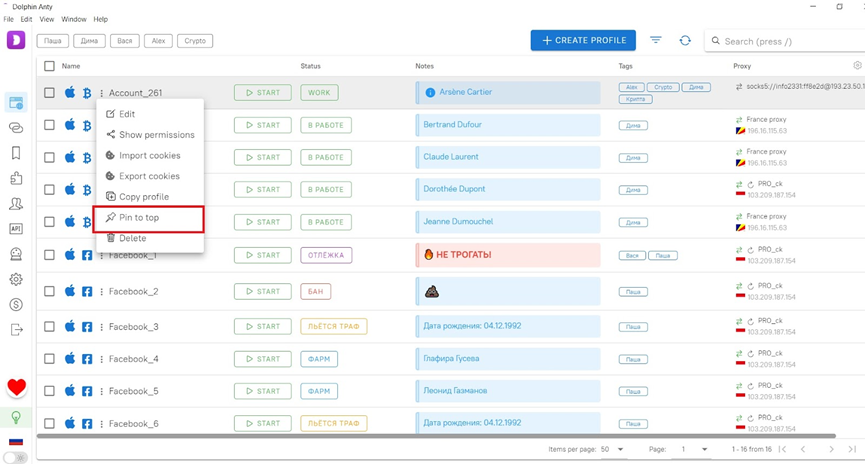Open the ЛЬЁТСЯ ТРАФ status of Facebook_6
This screenshot has height=464, width=865.
(x=334, y=423)
